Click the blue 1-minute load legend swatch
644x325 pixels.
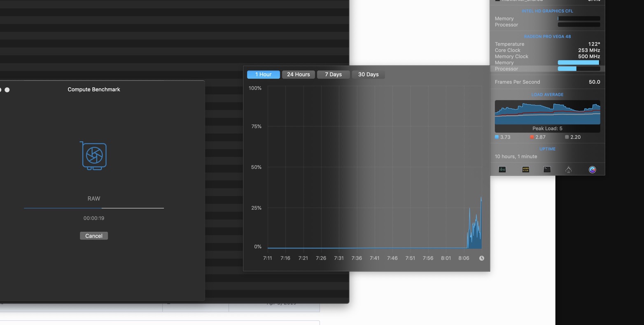coord(497,137)
